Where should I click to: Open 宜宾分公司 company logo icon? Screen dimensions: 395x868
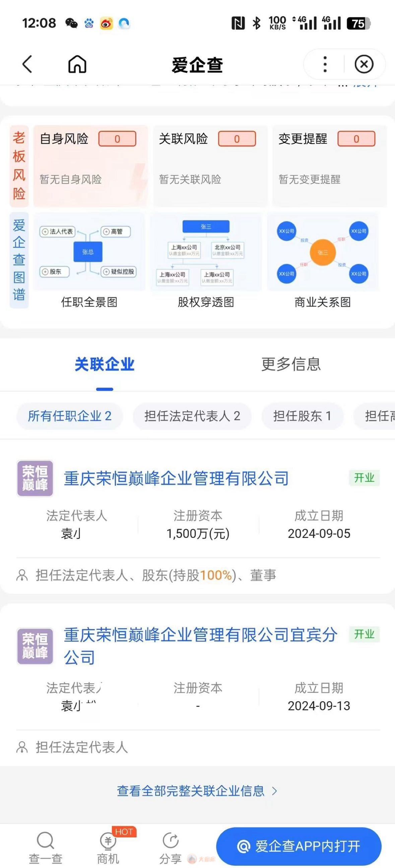coord(35,646)
